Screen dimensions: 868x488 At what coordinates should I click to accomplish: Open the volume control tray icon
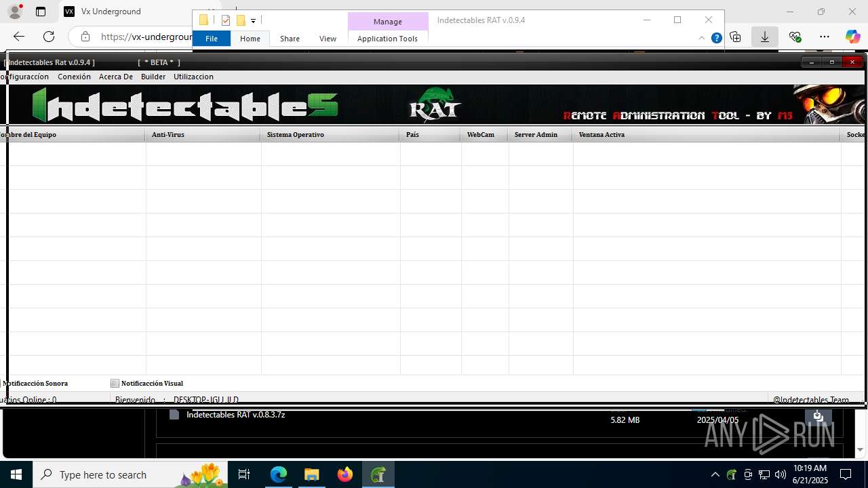click(781, 474)
